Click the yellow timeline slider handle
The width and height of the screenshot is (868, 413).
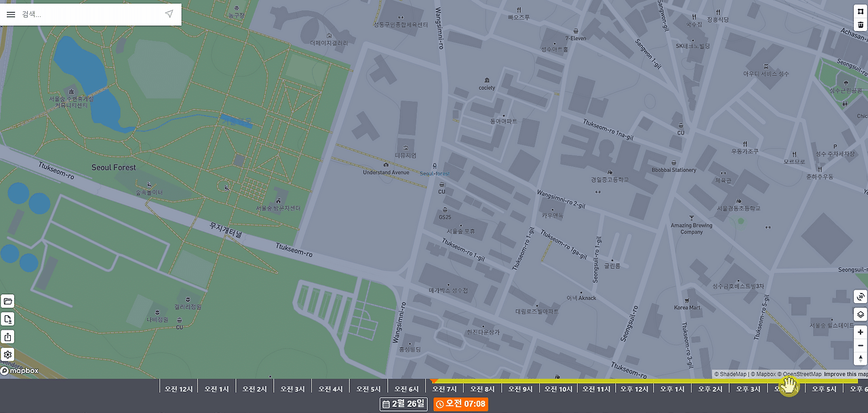point(789,387)
